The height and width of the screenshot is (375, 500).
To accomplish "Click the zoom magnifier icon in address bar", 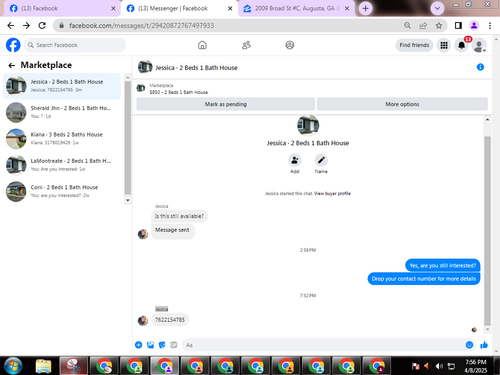I will coord(407,25).
